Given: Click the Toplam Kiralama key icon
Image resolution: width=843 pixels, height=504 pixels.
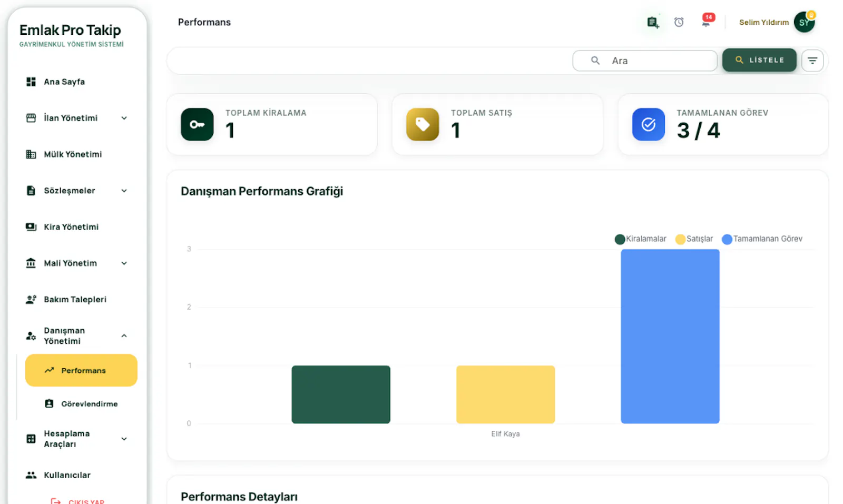Looking at the screenshot, I should 197,124.
